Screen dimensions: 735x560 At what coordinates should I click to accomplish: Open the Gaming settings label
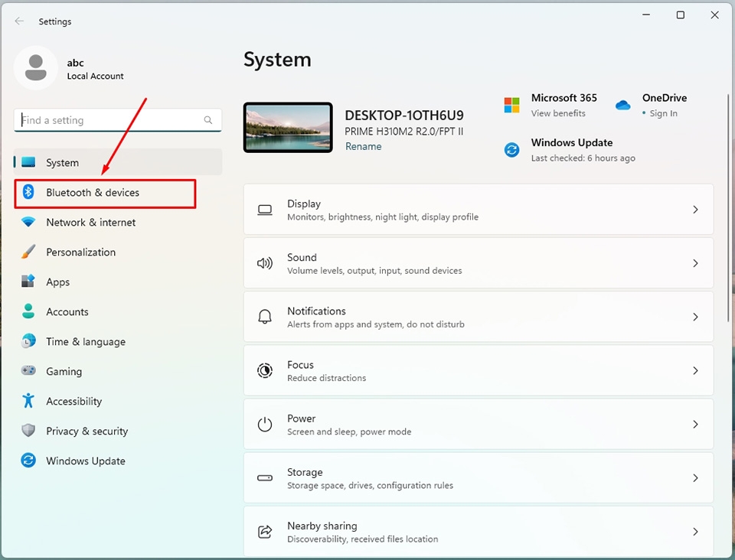tap(64, 371)
